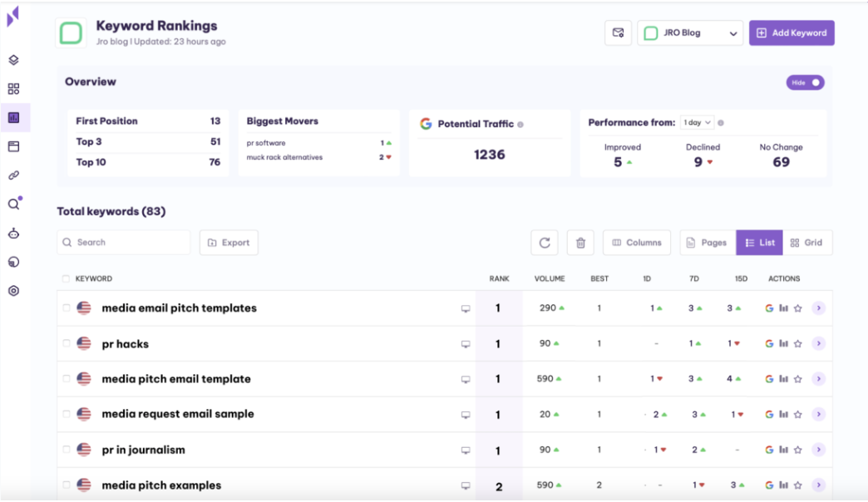Click info icon beside Potential Traffic

tap(520, 125)
